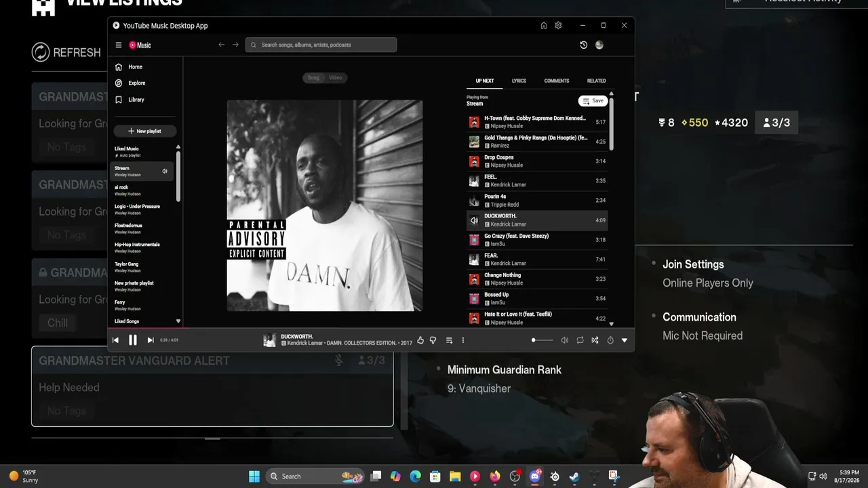The width and height of the screenshot is (868, 488).
Task: Play FEAR. from the queue
Action: tap(537, 260)
